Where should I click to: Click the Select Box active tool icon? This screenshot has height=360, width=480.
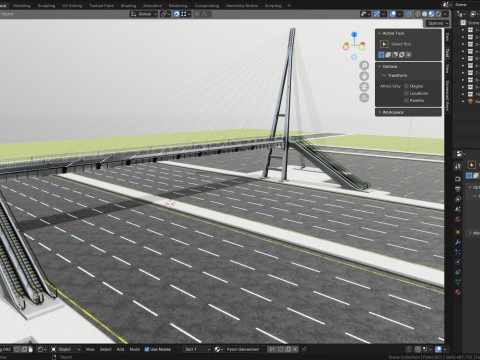384,44
